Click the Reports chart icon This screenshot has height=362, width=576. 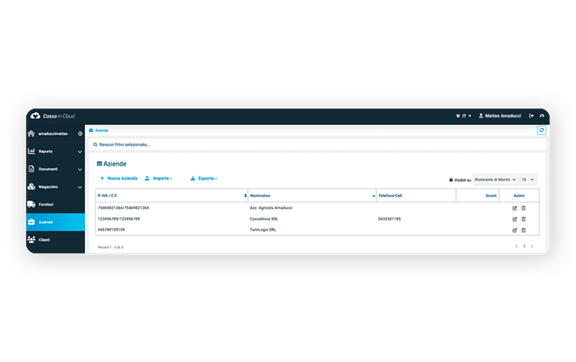(31, 151)
